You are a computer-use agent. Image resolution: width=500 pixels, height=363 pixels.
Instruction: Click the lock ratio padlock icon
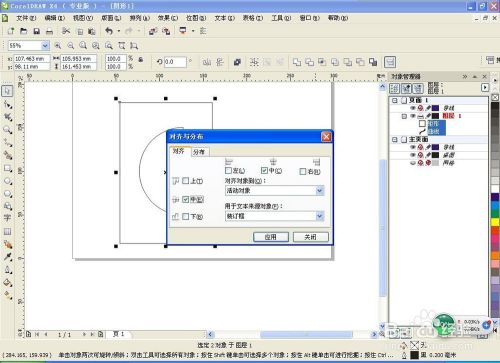pos(141,60)
